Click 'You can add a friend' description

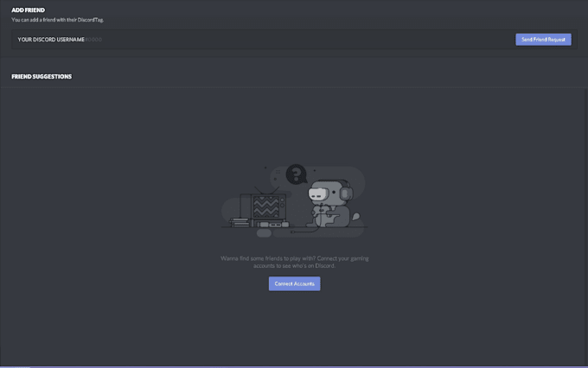[x=57, y=20]
